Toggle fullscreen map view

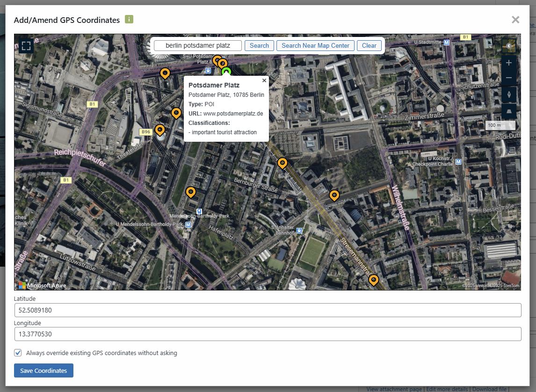(x=26, y=46)
